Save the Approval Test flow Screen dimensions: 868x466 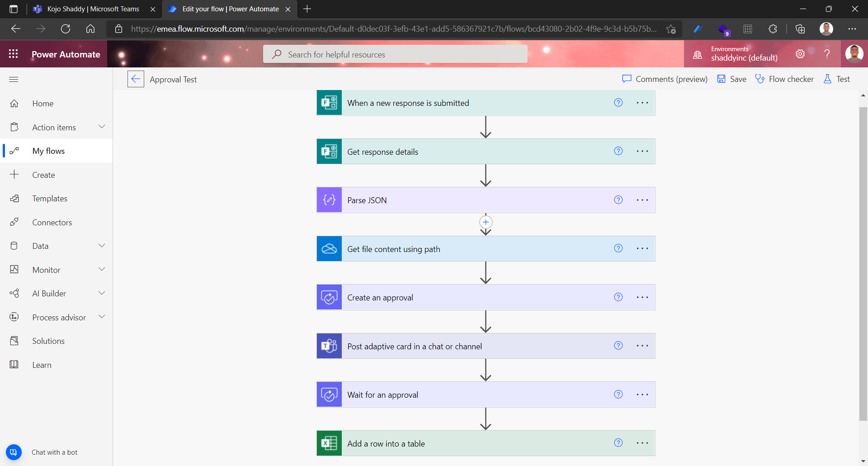731,79
